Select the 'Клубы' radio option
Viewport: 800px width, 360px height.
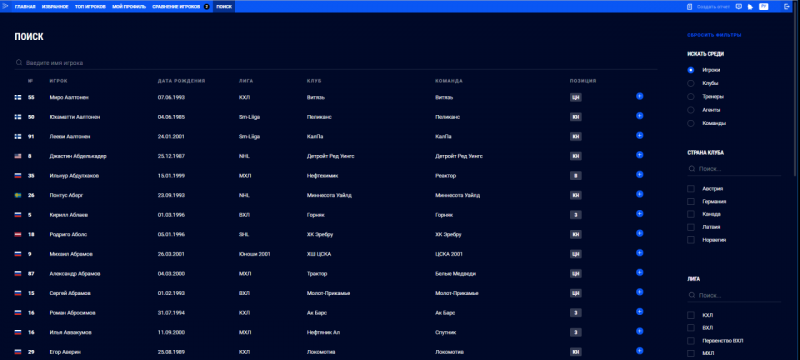coord(691,83)
